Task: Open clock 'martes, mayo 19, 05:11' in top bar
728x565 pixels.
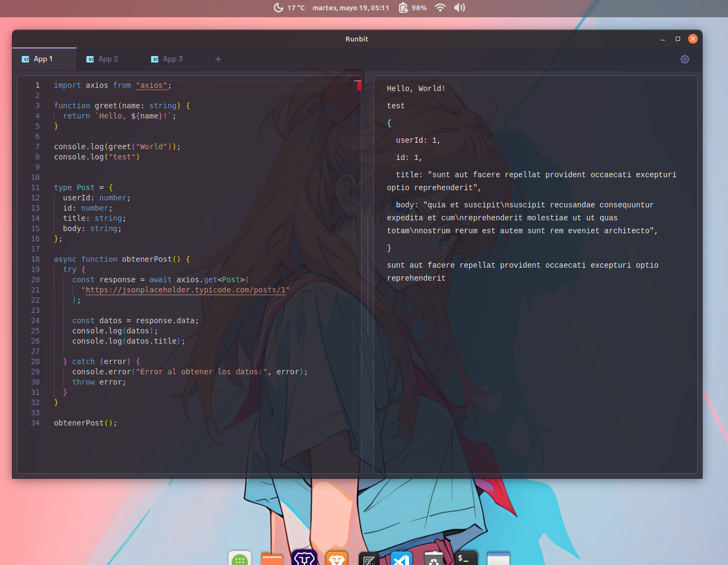Action: click(351, 8)
